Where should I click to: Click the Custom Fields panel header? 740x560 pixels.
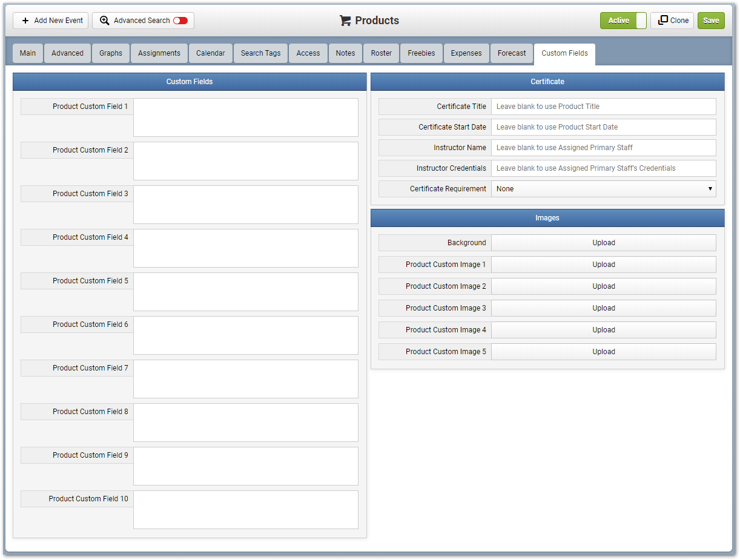[190, 82]
